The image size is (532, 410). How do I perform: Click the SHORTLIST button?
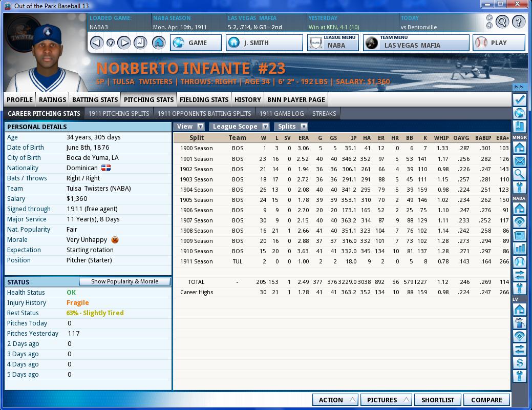tap(438, 400)
